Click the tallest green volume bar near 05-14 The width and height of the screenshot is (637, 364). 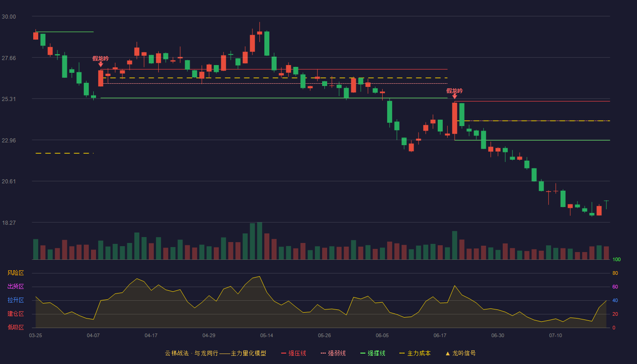pos(259,241)
